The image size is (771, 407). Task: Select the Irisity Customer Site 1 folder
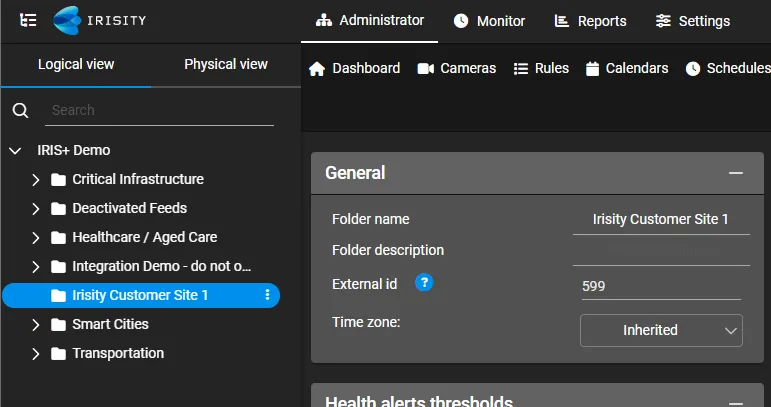click(x=141, y=295)
